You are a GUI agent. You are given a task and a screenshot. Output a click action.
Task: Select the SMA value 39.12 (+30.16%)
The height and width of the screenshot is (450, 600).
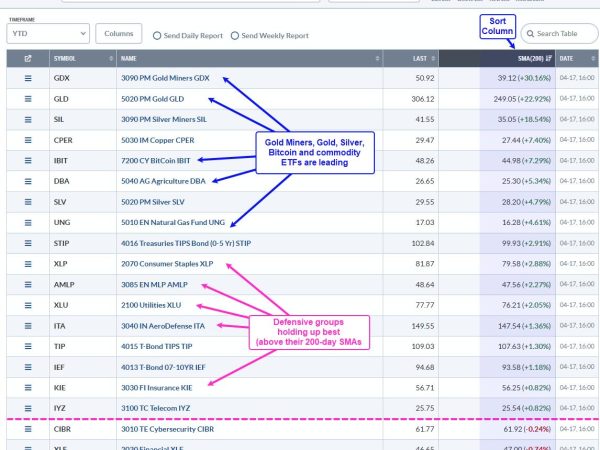(524, 78)
